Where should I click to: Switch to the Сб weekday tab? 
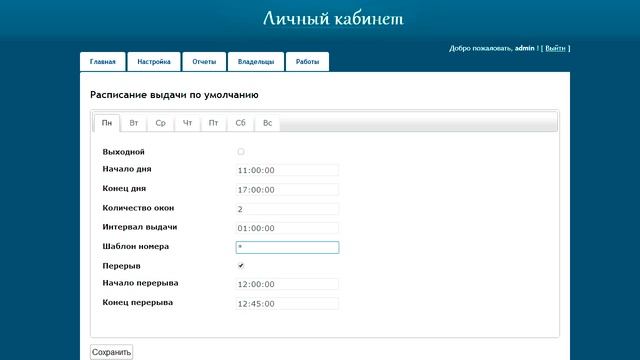click(240, 123)
